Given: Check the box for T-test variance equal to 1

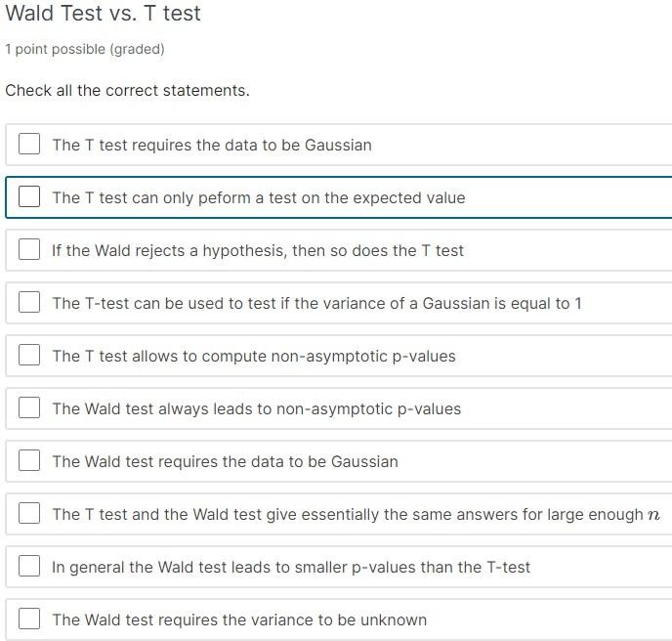Looking at the screenshot, I should point(29,303).
